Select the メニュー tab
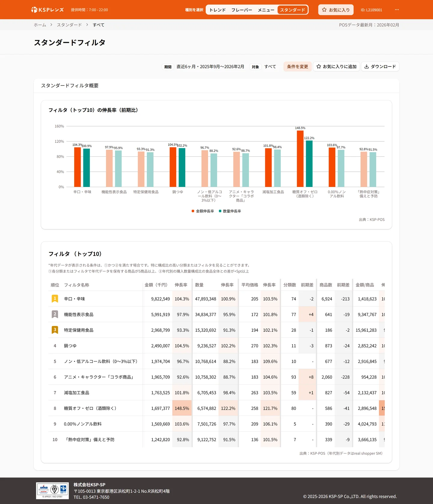Screen dimensions: 433x504 tap(266, 10)
